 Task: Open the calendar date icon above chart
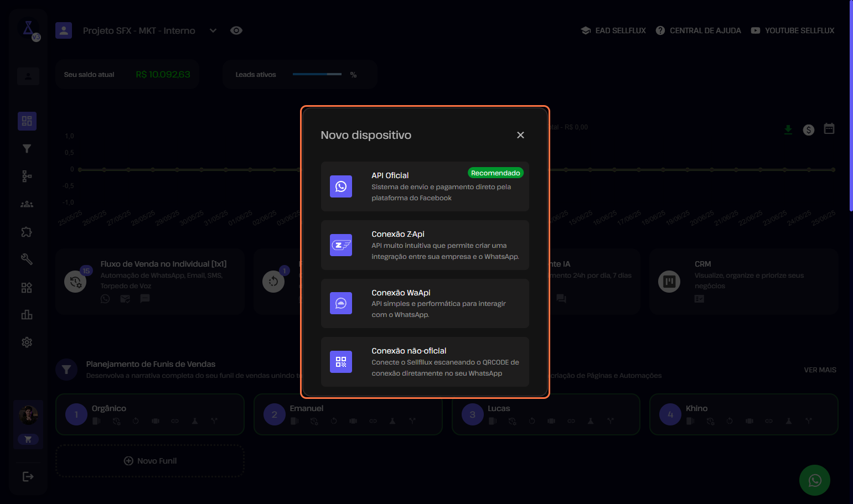coord(829,129)
